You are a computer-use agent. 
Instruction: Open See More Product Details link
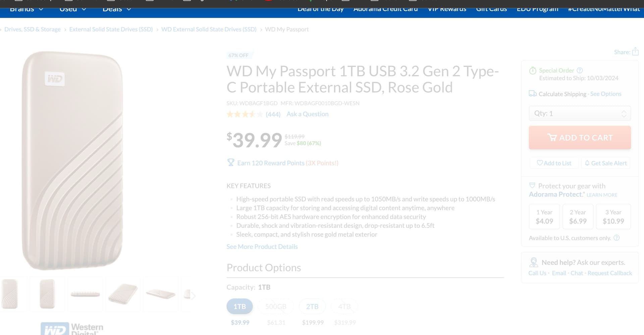point(262,247)
